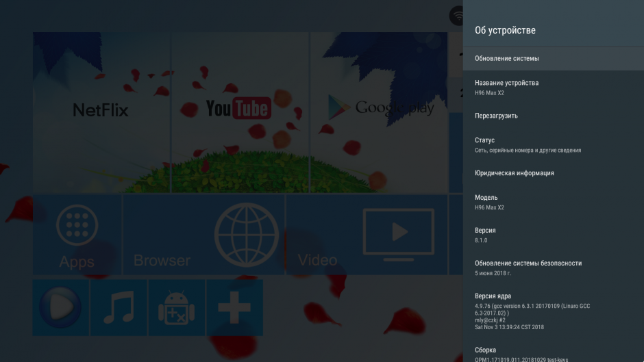Select Обновление системы
Screen dimensions: 644x362
tap(554, 58)
